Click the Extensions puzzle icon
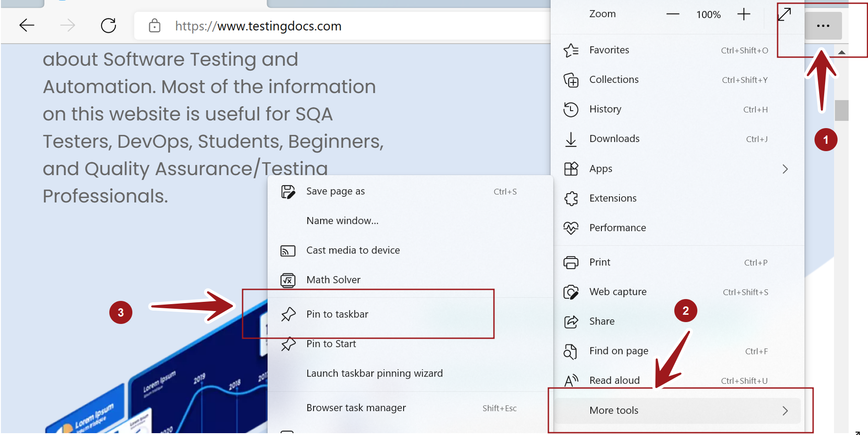 [571, 199]
